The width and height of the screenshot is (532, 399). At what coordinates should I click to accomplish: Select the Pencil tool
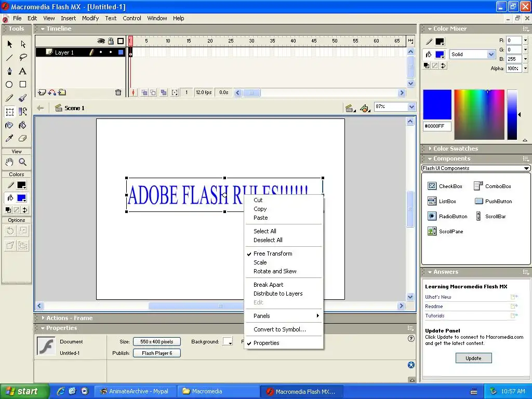click(9, 98)
